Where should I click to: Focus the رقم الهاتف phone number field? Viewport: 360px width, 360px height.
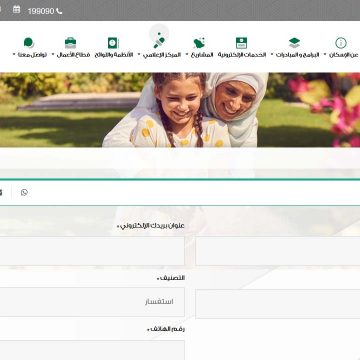click(x=92, y=350)
